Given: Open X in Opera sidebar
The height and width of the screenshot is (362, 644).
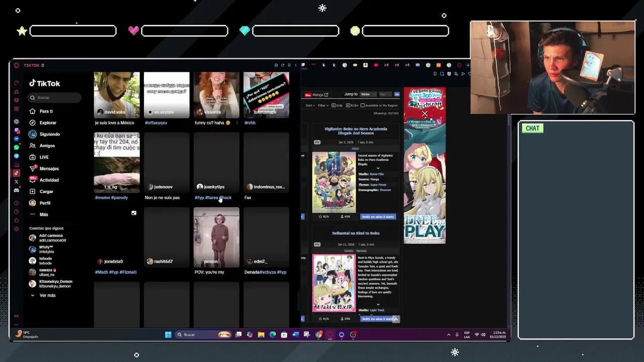Looking at the screenshot, I should [17, 182].
